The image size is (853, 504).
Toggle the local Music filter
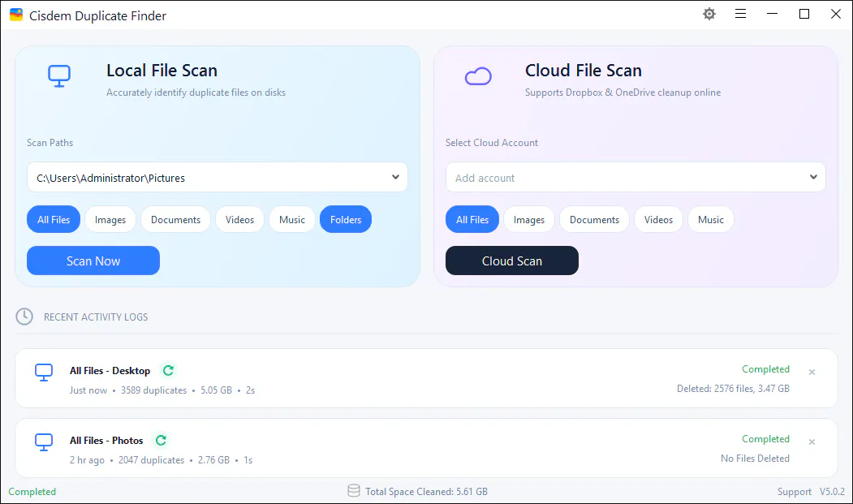click(292, 219)
